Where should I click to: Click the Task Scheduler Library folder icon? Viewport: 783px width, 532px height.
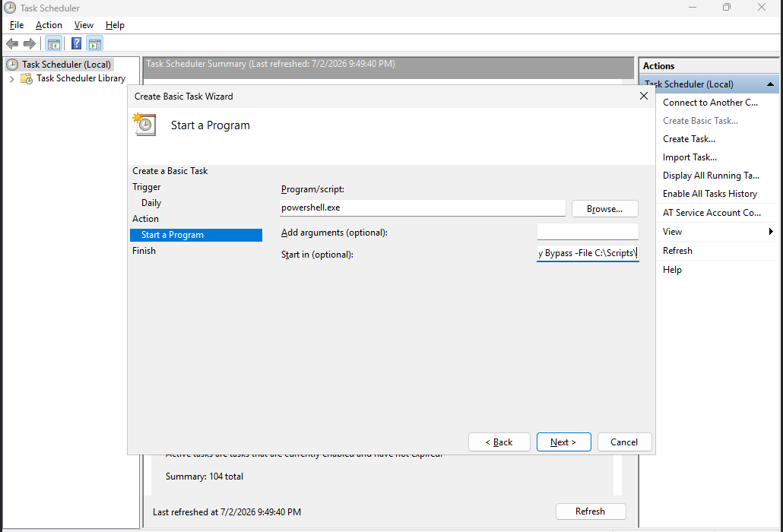pos(27,79)
